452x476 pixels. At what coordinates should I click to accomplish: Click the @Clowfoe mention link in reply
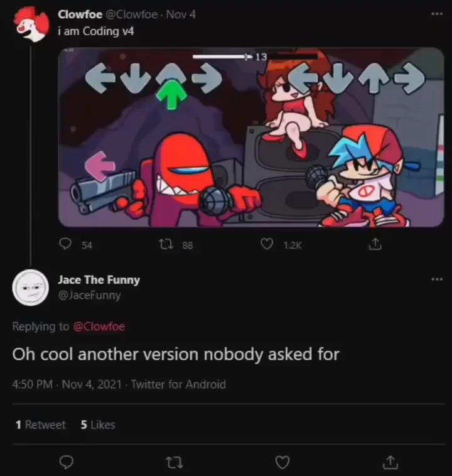[x=99, y=326]
